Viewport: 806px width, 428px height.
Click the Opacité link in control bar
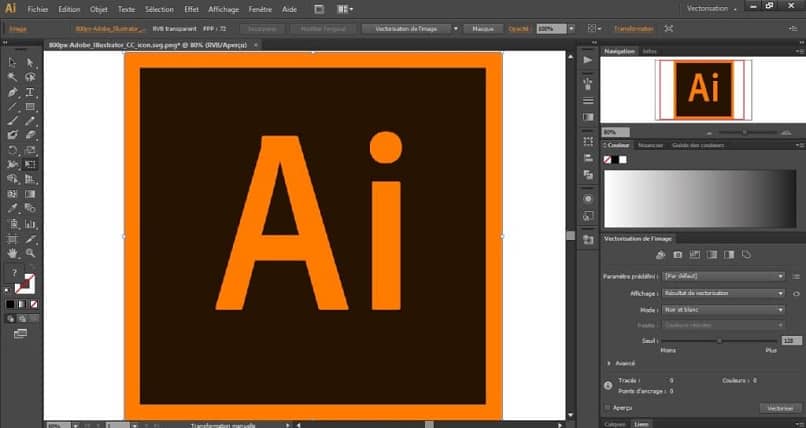(x=518, y=29)
